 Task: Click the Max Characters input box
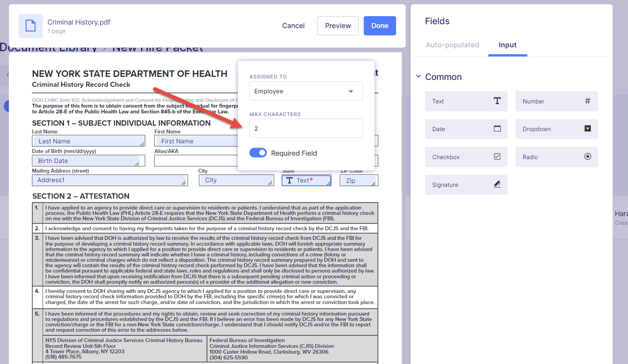pos(306,128)
